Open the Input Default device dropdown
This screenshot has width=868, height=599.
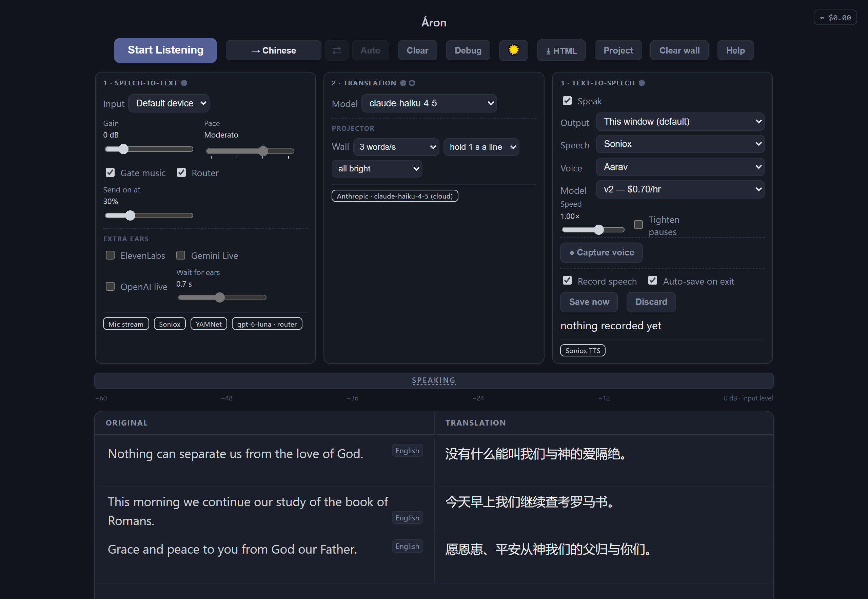pyautogui.click(x=169, y=103)
